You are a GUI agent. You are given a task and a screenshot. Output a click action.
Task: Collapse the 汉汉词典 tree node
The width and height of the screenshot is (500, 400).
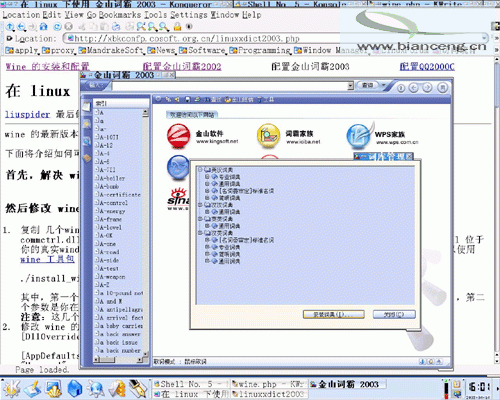point(200,204)
